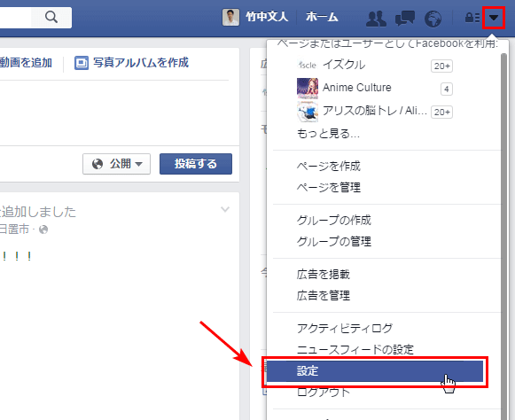
Task: Click the イズクル page logo icon
Action: pyautogui.click(x=308, y=65)
